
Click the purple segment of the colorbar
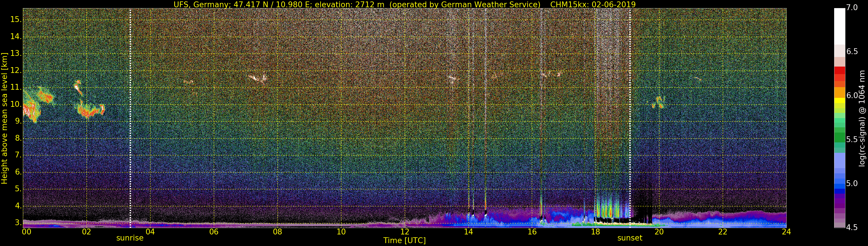[x=839, y=201]
